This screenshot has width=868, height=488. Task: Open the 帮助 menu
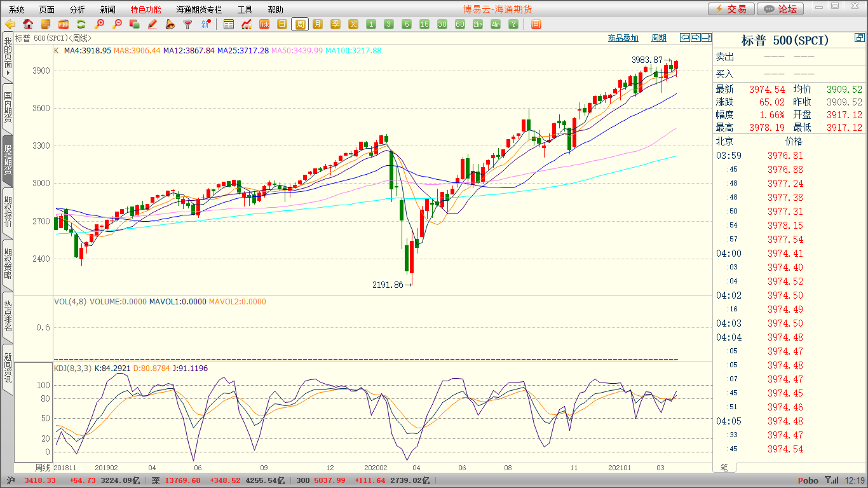[275, 10]
